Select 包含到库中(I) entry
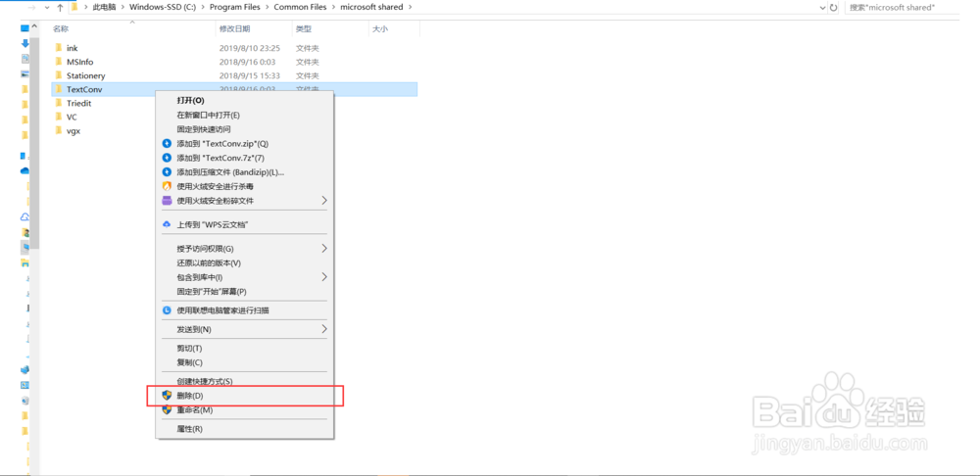 pos(245,277)
